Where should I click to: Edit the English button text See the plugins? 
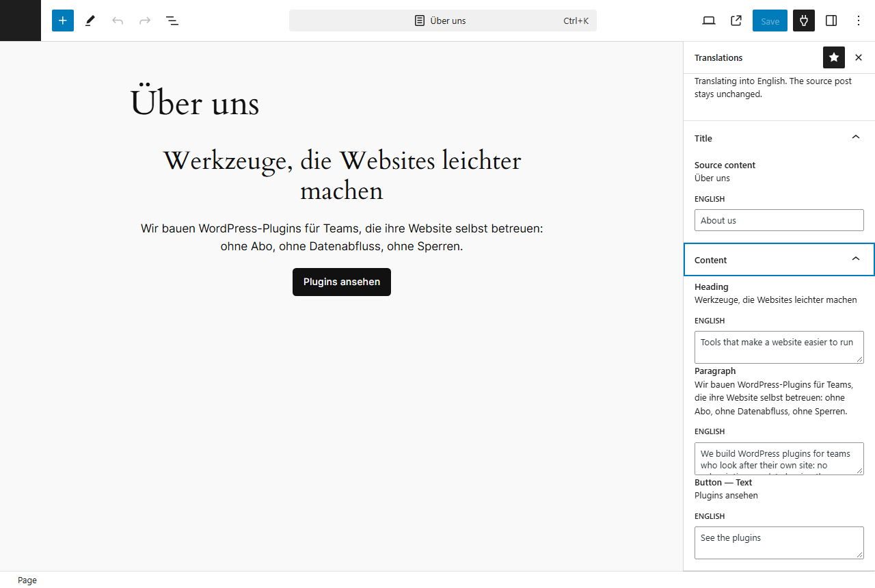click(x=779, y=543)
